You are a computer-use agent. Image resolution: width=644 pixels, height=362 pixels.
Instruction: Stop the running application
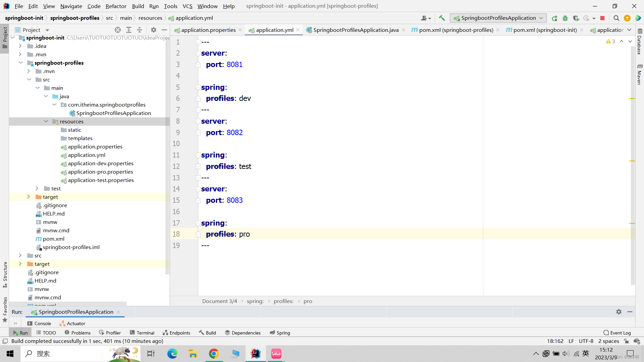(x=603, y=18)
